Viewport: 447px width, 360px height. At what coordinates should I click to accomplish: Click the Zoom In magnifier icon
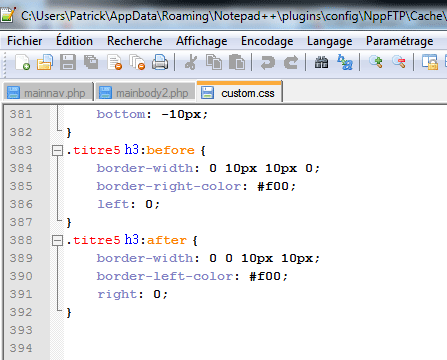click(x=376, y=62)
